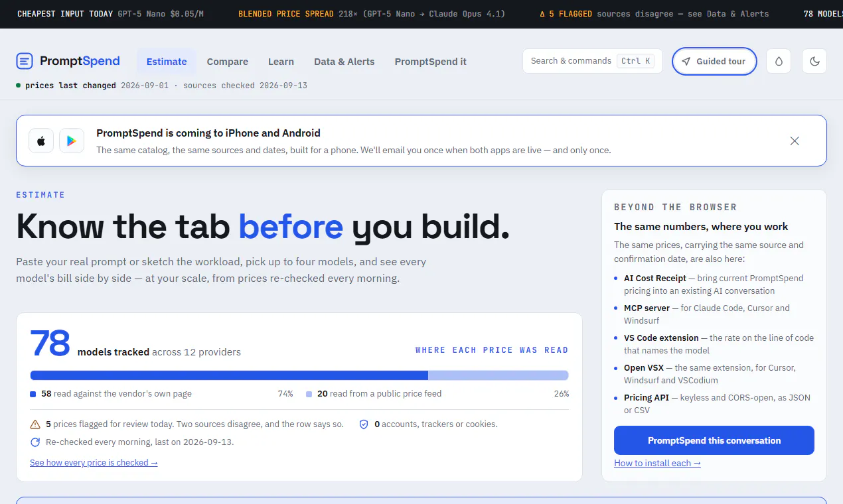Click the light blue legend square for 20
843x504 pixels.
pyautogui.click(x=309, y=394)
